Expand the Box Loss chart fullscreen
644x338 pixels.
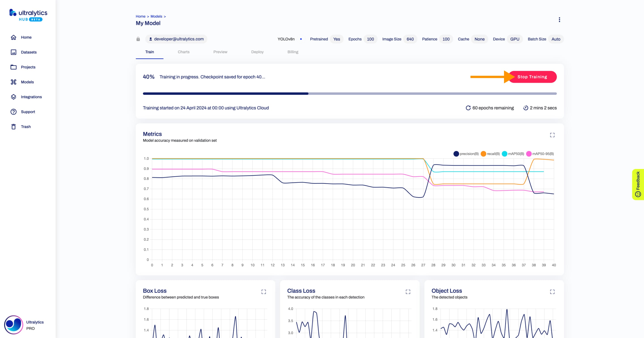click(264, 292)
